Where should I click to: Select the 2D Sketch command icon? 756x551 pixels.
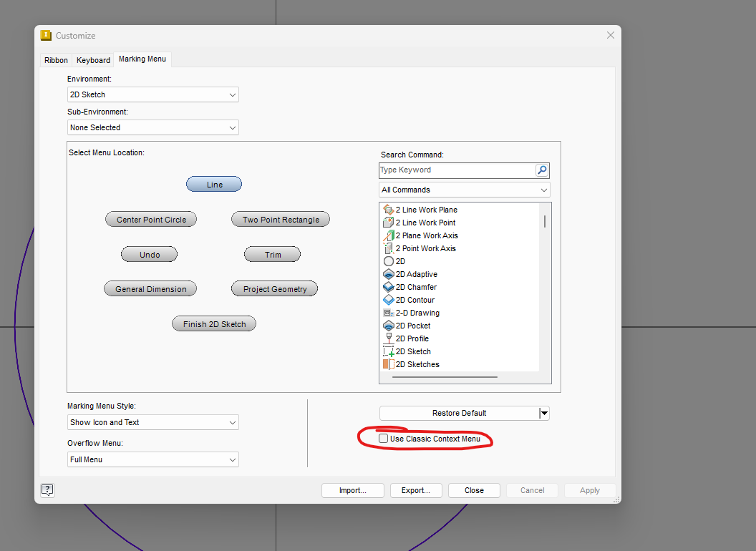click(387, 351)
